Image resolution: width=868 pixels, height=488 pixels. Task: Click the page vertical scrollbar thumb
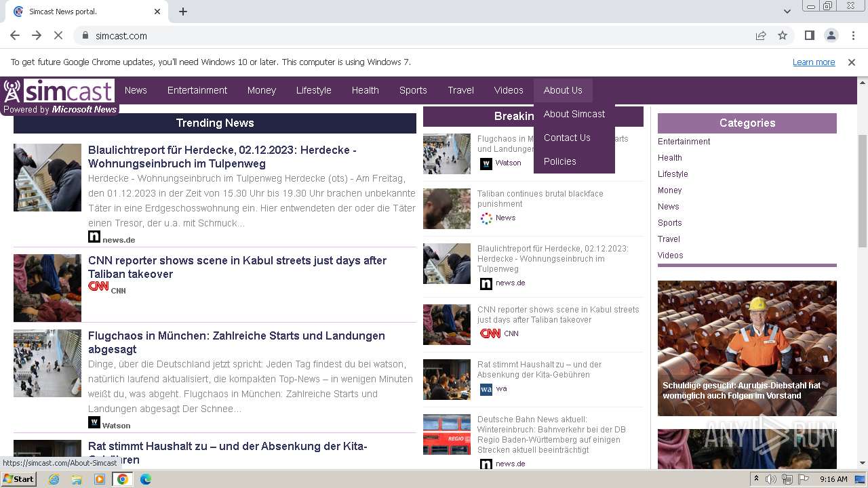click(863, 191)
